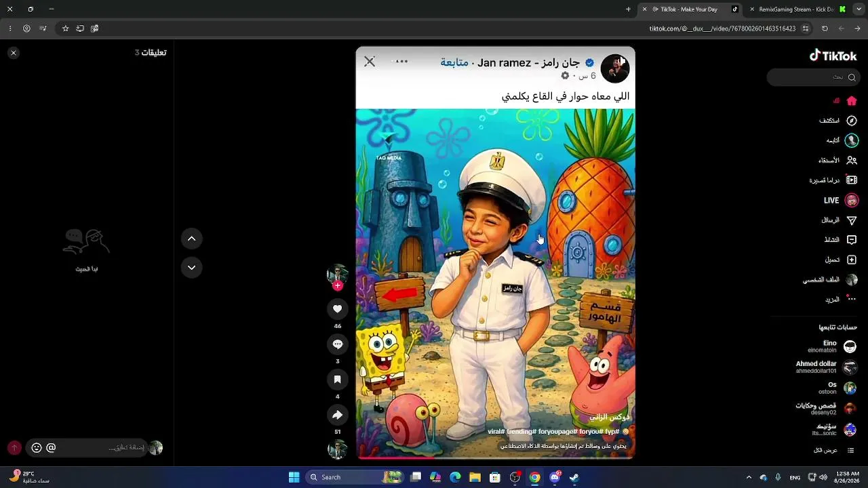868x488 pixels.
Task: Open the Activity inbox icon
Action: 852,240
